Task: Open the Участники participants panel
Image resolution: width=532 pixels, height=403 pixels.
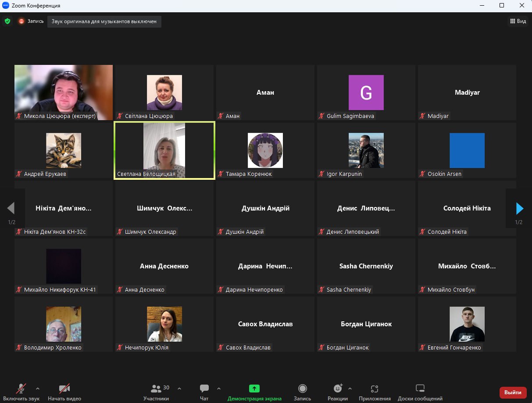Action: point(156,392)
